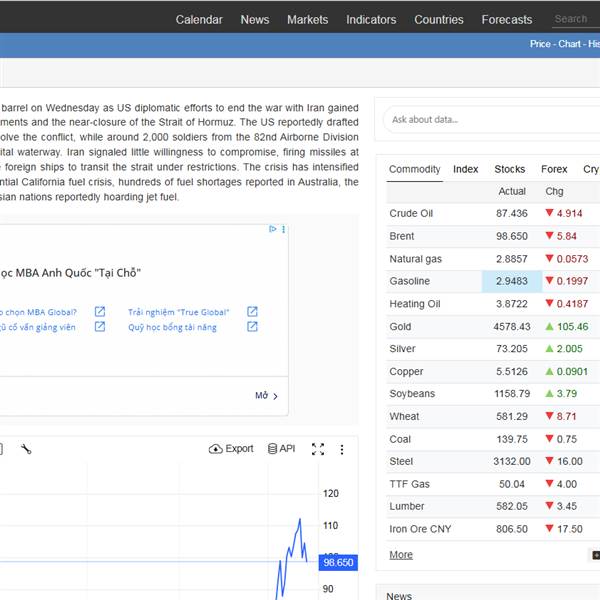The height and width of the screenshot is (600, 600).
Task: Switch to the Forex tab
Action: (x=554, y=169)
